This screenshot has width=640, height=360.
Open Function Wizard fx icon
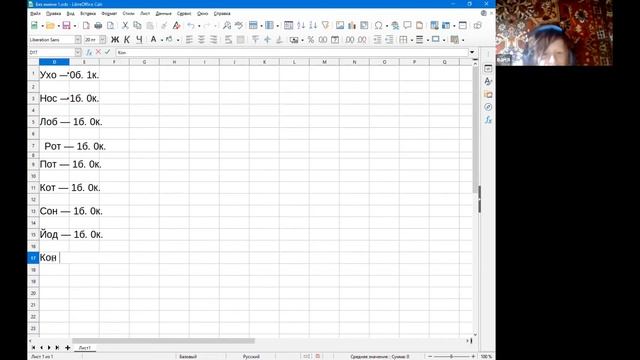[89, 52]
